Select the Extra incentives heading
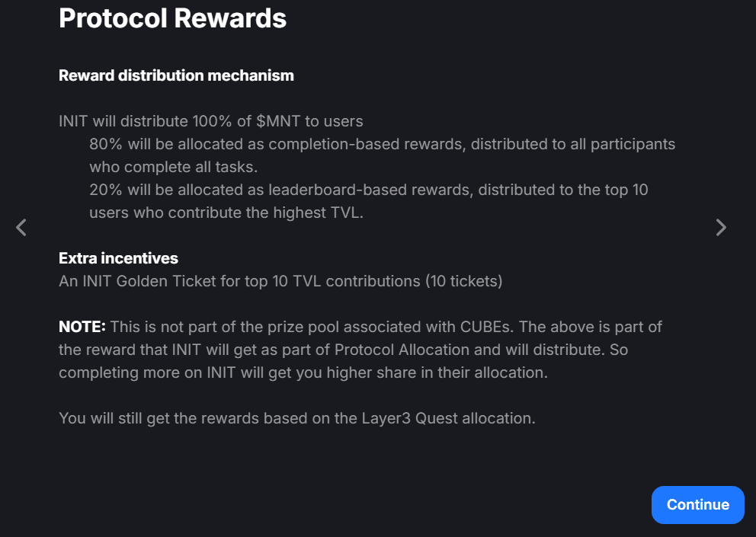The width and height of the screenshot is (756, 537). click(x=118, y=258)
